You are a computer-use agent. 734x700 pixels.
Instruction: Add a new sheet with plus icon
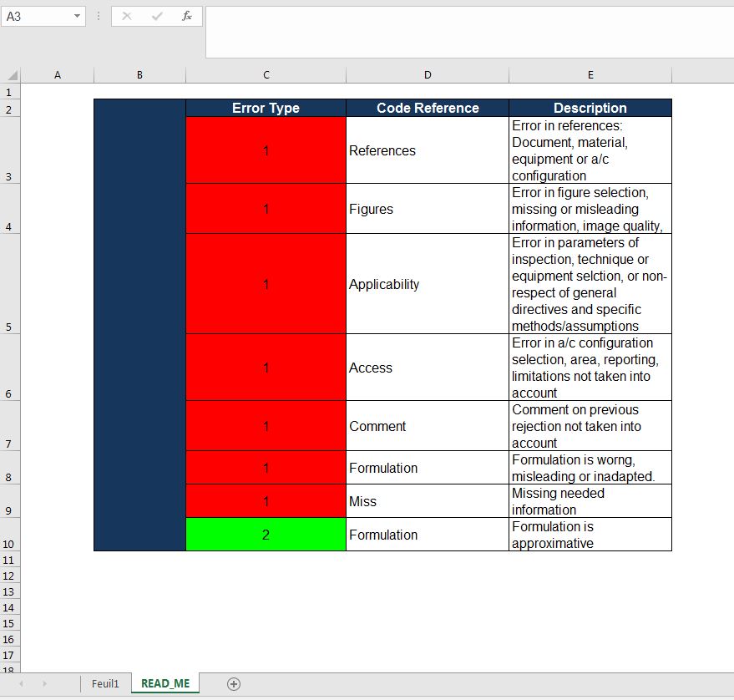[234, 684]
